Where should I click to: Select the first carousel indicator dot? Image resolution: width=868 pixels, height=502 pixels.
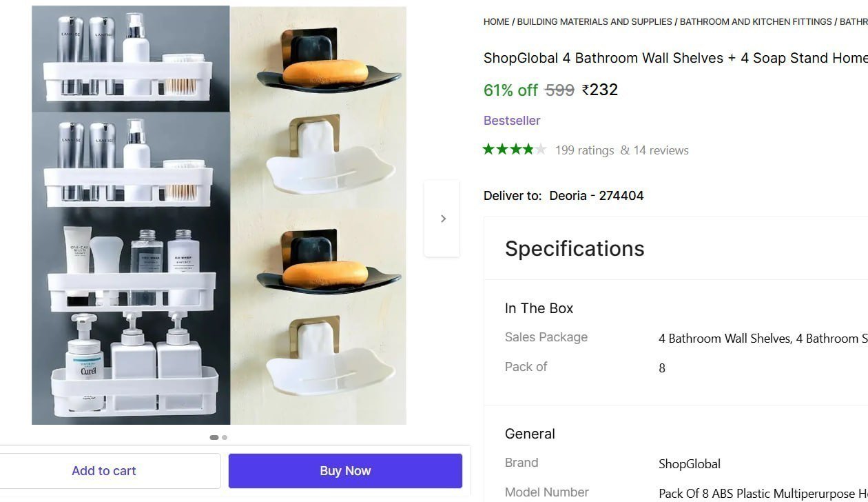[214, 437]
